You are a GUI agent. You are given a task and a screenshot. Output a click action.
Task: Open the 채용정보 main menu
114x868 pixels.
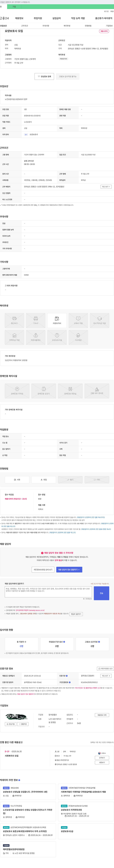point(19,18)
